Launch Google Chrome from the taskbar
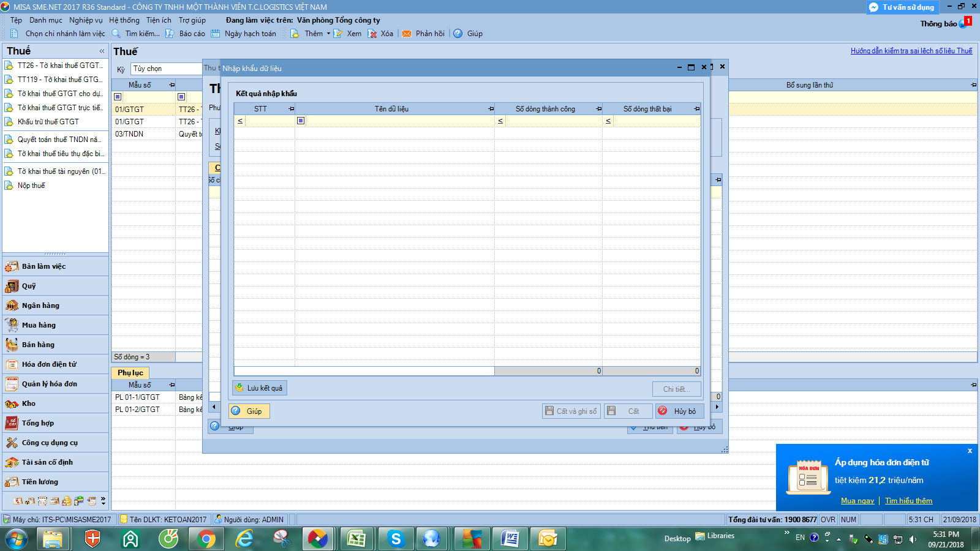Viewport: 980px width, 551px height. [206, 539]
